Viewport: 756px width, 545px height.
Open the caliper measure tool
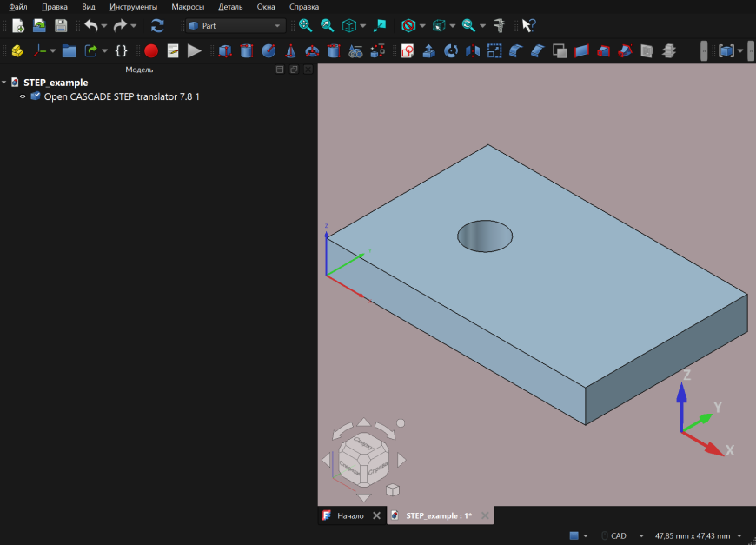499,25
